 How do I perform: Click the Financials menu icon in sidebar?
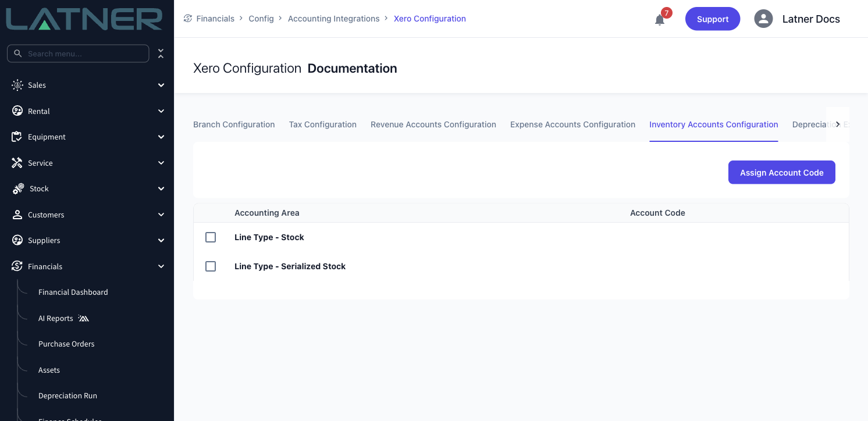pos(17,266)
